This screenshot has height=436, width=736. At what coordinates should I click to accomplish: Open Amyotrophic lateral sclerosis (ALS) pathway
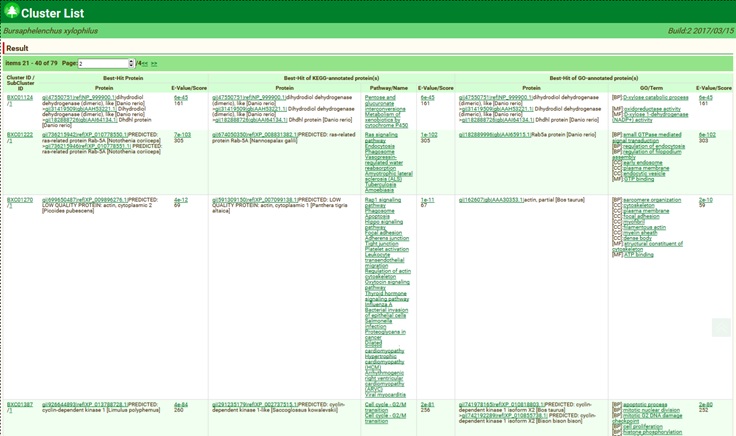(x=389, y=176)
